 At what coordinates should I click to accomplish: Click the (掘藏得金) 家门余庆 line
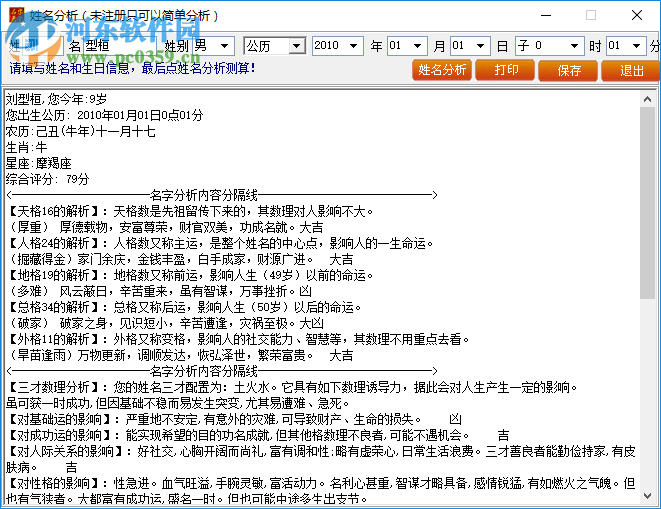(180, 259)
